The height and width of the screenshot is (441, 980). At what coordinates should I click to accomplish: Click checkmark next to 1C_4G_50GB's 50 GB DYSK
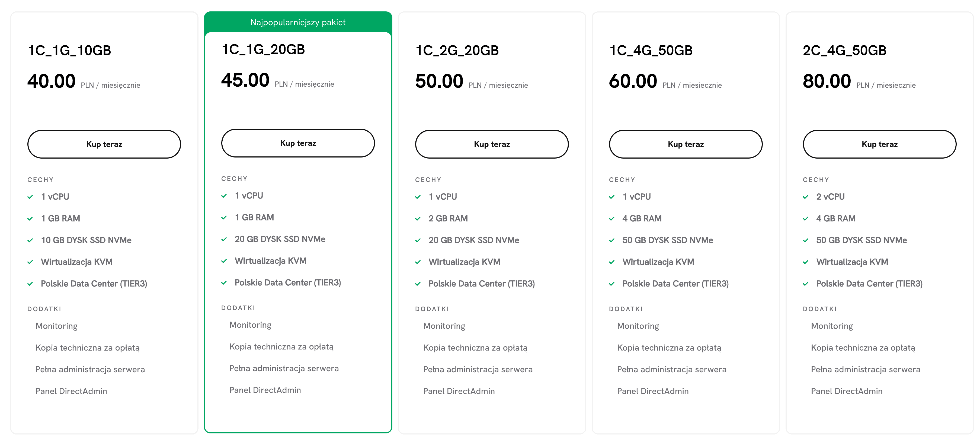pyautogui.click(x=612, y=240)
